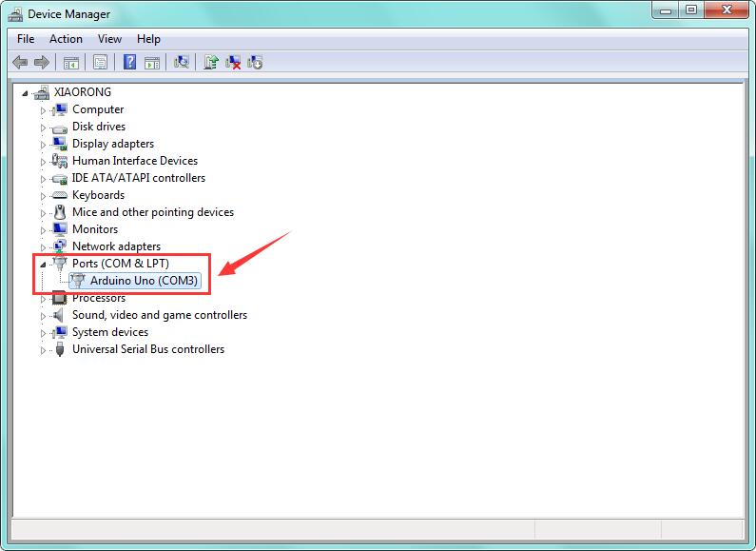Click Scan for hardware changes icon

coord(182,62)
